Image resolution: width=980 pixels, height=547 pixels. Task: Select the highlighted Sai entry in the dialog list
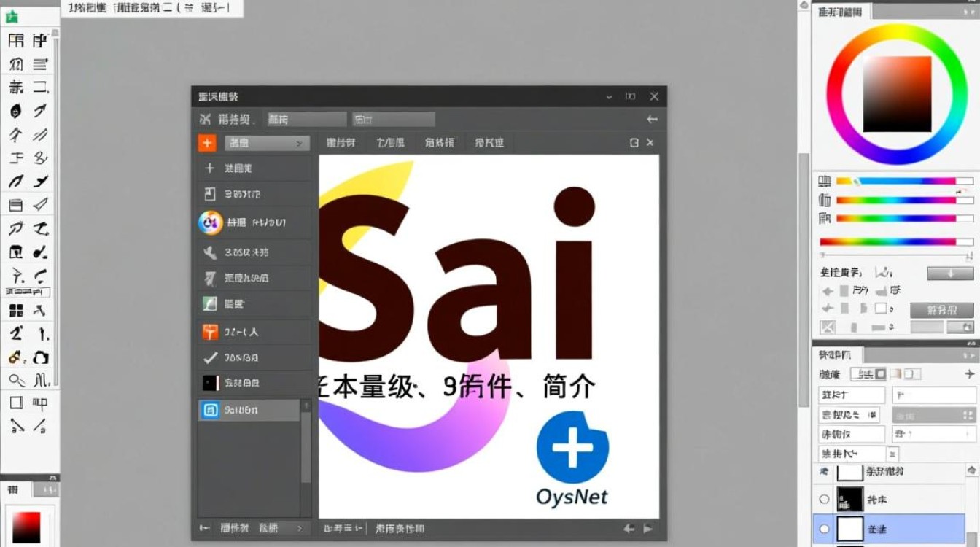coord(248,410)
